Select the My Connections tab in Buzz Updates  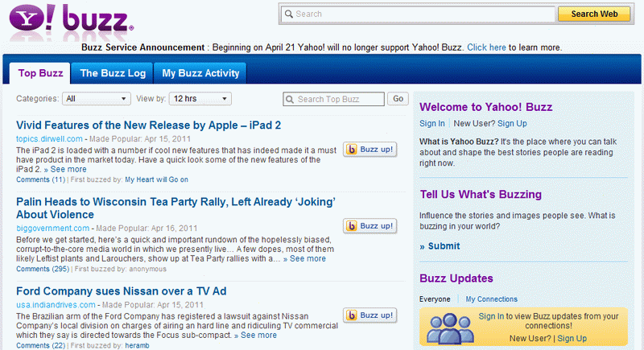pos(491,299)
